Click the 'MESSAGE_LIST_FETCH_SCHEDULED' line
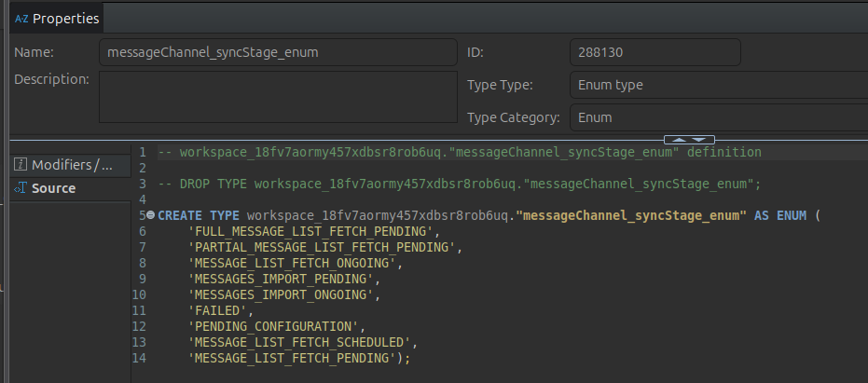Screen dimensions: 868x383 [298, 342]
